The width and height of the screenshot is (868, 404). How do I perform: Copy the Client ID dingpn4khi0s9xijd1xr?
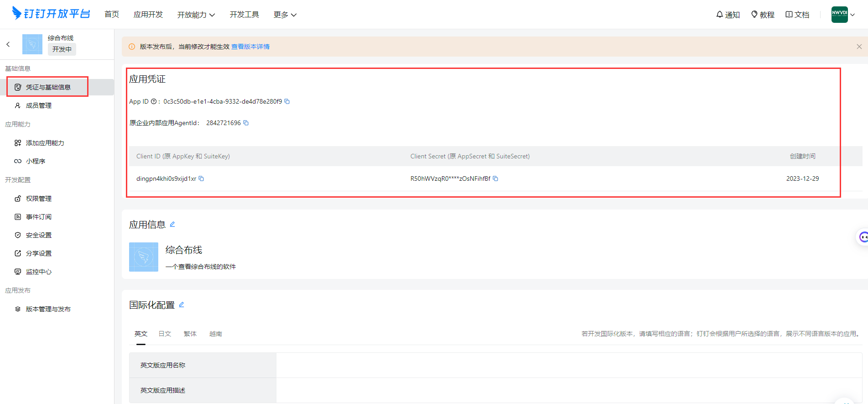tap(201, 178)
